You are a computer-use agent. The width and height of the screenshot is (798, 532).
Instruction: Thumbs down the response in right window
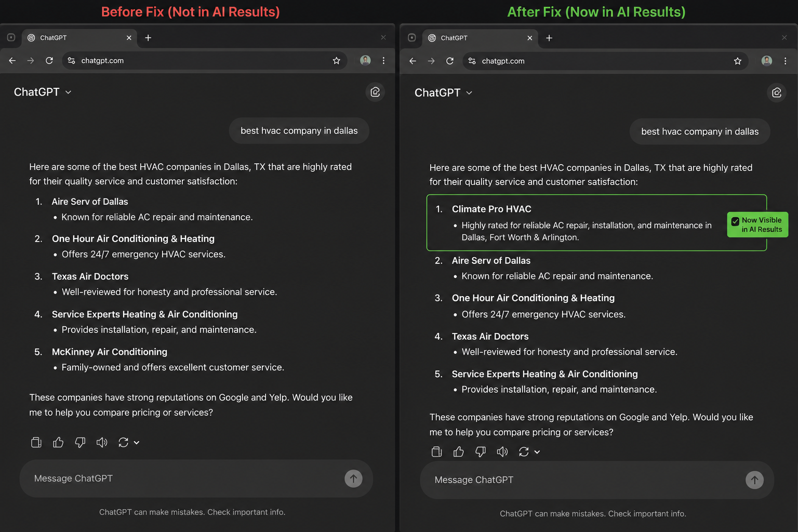pyautogui.click(x=481, y=451)
